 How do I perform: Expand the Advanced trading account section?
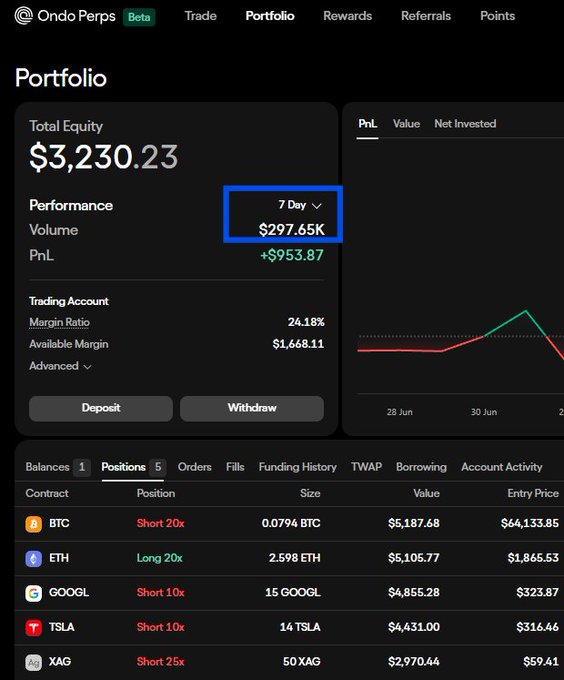[60, 366]
